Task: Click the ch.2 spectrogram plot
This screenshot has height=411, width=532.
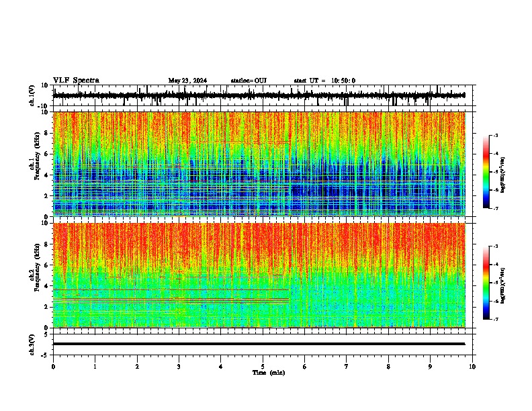Action: (259, 275)
